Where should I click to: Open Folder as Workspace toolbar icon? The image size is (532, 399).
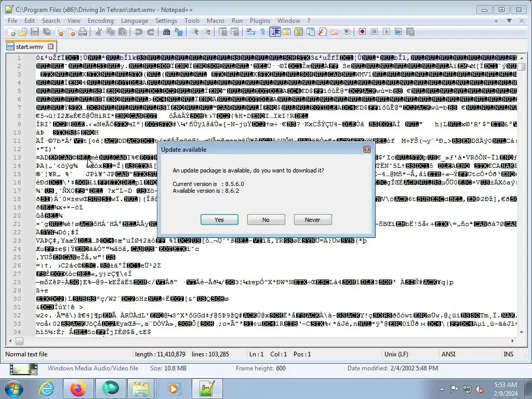tap(335, 32)
